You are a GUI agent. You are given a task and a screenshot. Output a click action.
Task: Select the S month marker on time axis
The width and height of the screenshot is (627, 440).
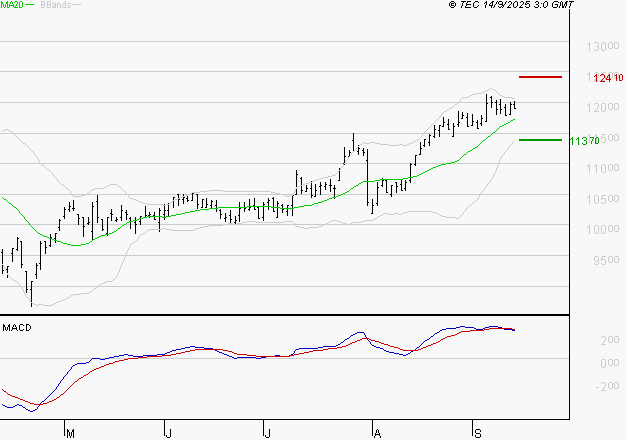coord(477,433)
